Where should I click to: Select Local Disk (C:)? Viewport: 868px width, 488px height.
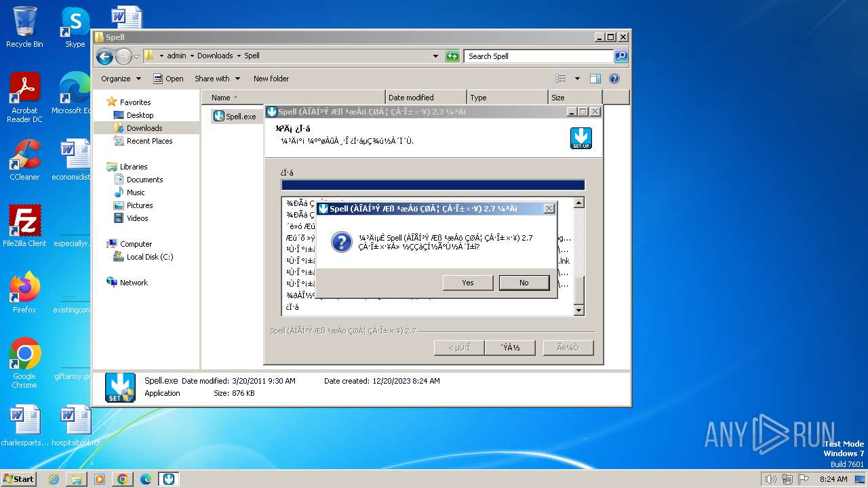[149, 257]
